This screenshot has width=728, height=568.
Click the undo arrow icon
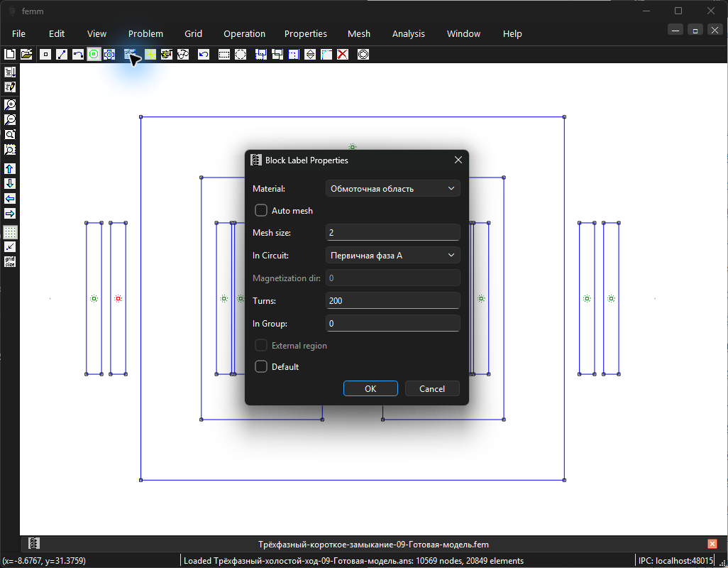(x=204, y=55)
